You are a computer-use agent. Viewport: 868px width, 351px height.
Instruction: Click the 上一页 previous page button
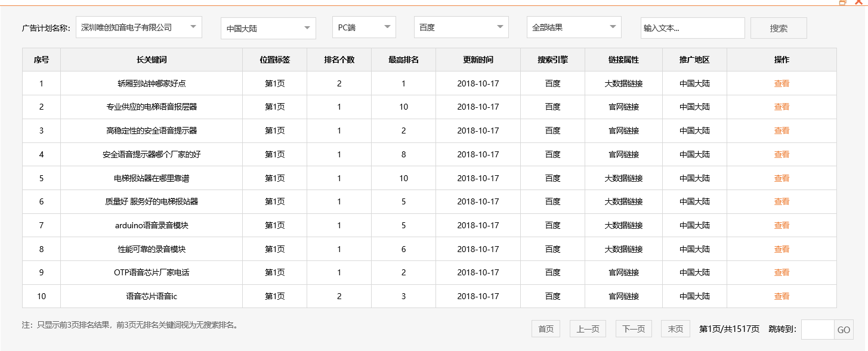(588, 329)
